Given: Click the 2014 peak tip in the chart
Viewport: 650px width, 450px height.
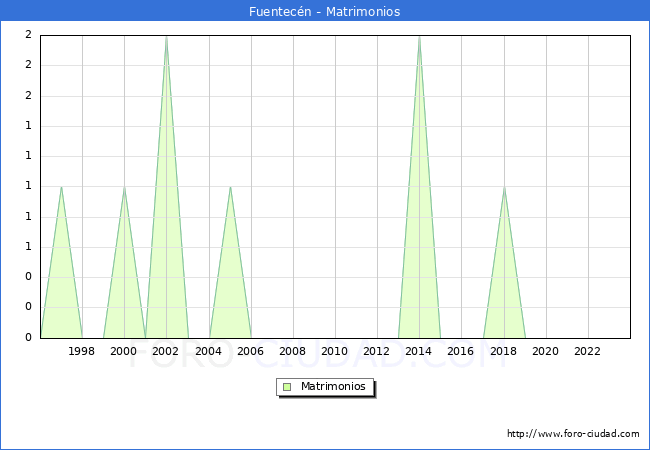Looking at the screenshot, I should click(419, 37).
